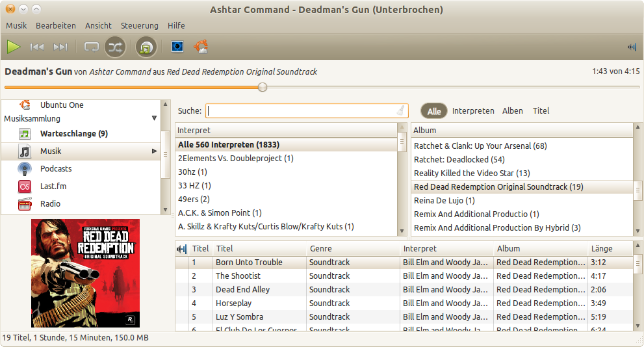Select Radio source label
644x347 pixels.
point(50,204)
